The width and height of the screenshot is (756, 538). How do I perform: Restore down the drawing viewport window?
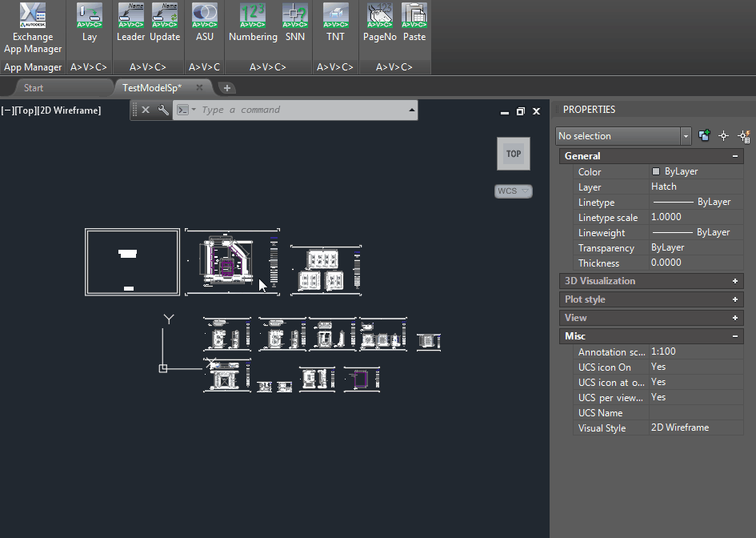click(x=520, y=111)
